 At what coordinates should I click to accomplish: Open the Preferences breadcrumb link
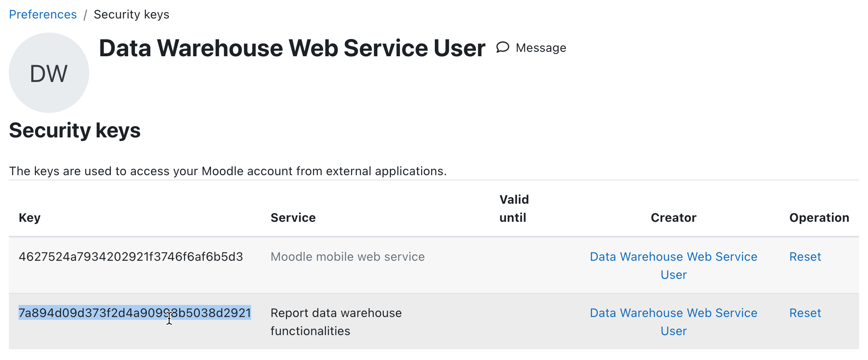(x=43, y=14)
